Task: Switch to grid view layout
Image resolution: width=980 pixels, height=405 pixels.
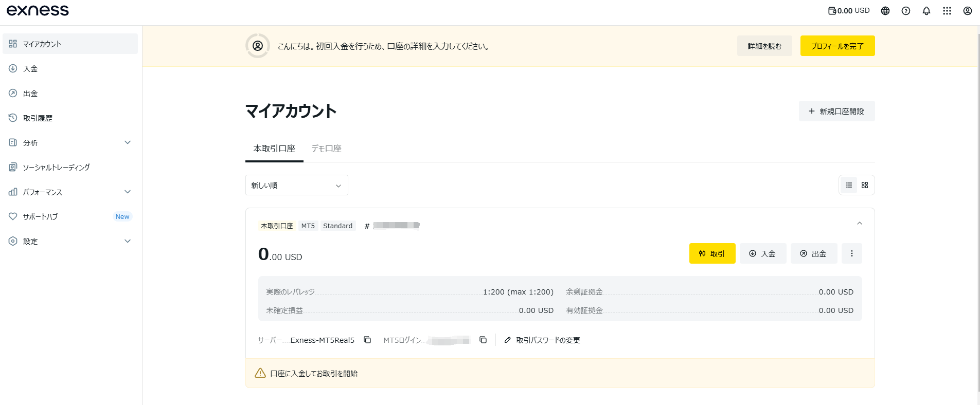Action: [x=865, y=185]
